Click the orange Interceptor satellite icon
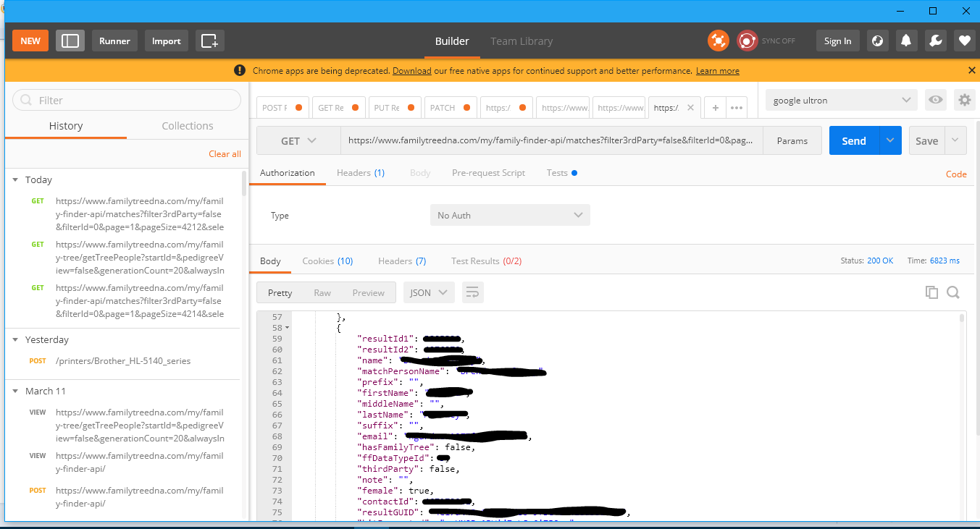The width and height of the screenshot is (980, 529). click(x=718, y=41)
